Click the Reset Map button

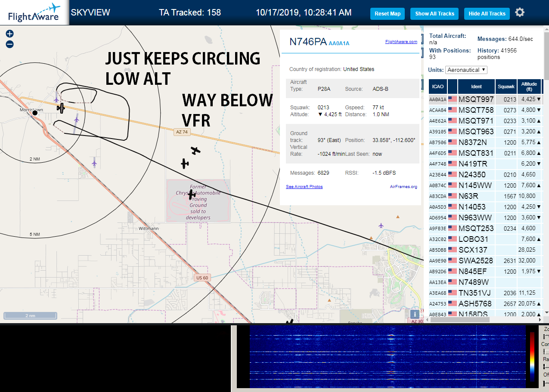(388, 14)
